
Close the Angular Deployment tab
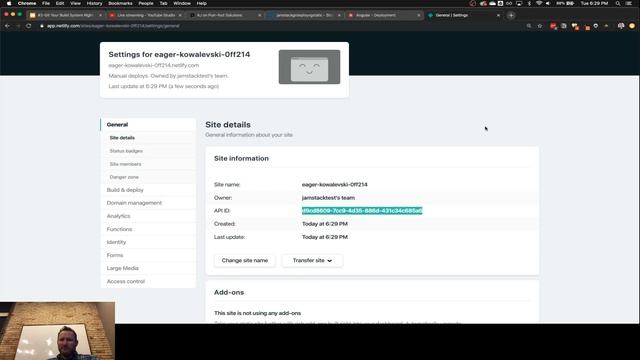pyautogui.click(x=418, y=15)
